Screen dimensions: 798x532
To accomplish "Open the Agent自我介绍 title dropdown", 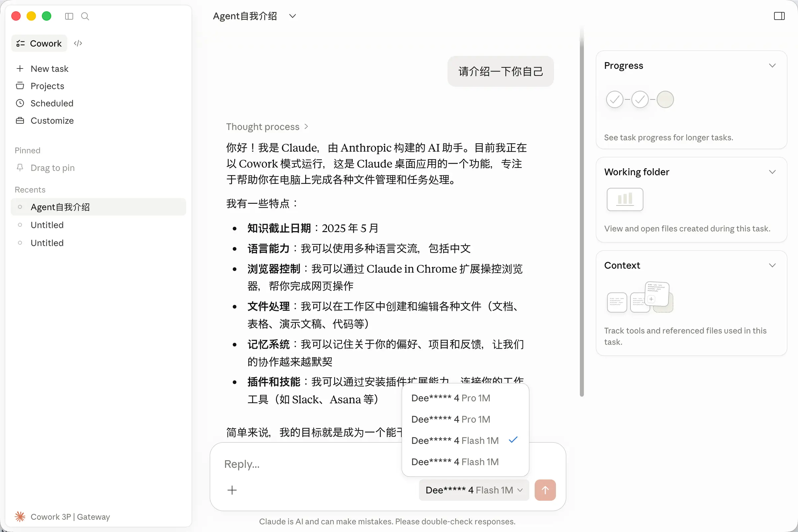I will point(293,16).
